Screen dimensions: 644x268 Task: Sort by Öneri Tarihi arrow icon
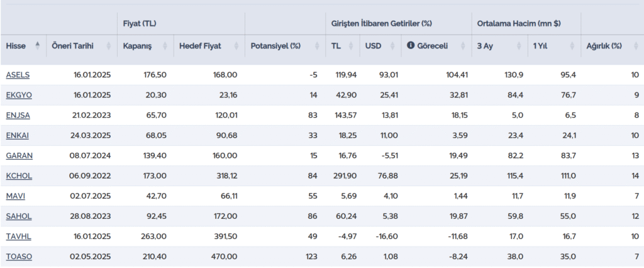[109, 46]
